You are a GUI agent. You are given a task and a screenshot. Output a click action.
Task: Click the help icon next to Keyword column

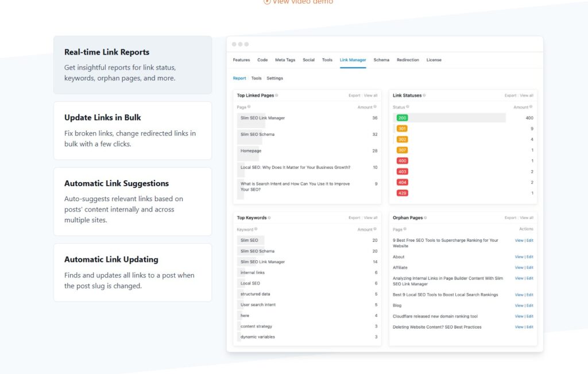(x=256, y=229)
